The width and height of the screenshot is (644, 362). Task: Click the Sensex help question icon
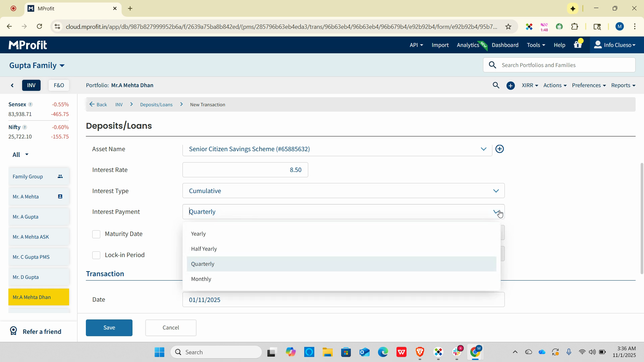pos(30,105)
